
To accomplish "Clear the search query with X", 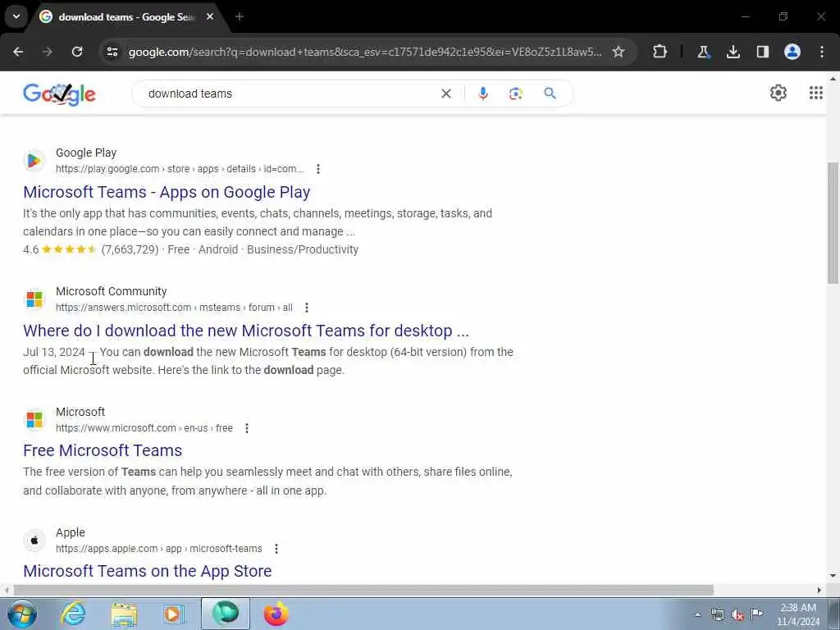I will click(x=445, y=94).
